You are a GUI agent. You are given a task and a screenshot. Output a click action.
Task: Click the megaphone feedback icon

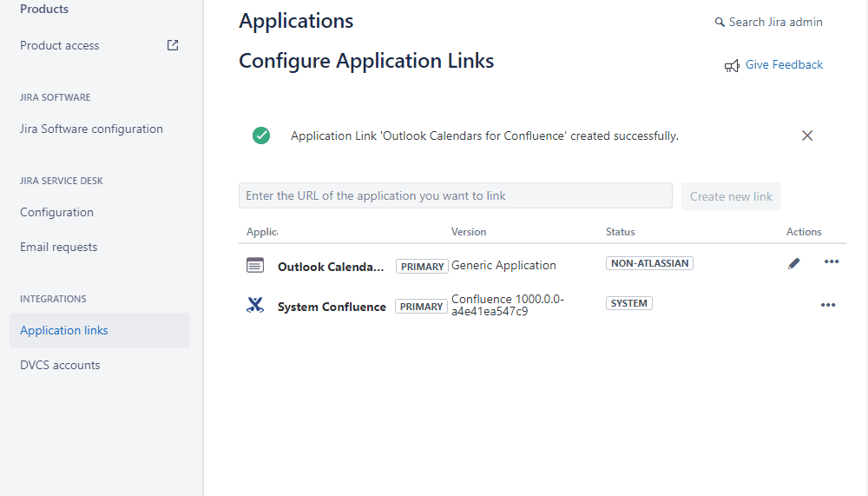tap(732, 65)
